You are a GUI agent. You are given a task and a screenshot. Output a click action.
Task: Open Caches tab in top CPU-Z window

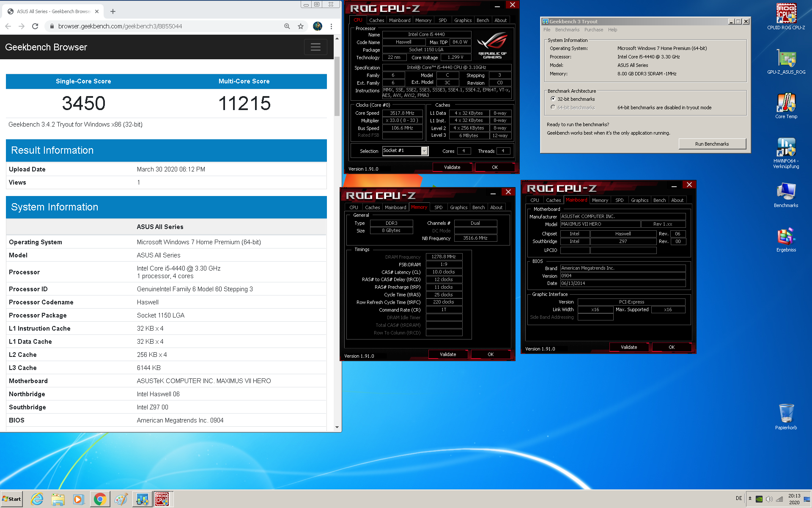click(x=376, y=20)
